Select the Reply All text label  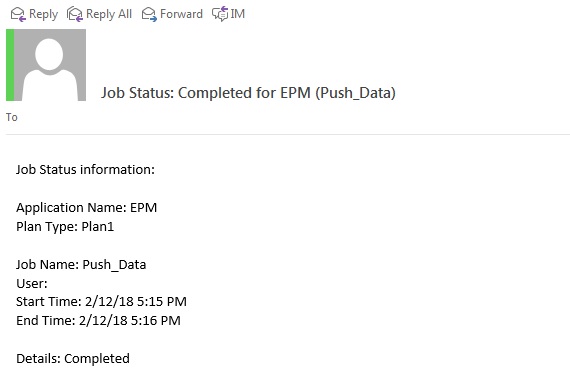109,14
